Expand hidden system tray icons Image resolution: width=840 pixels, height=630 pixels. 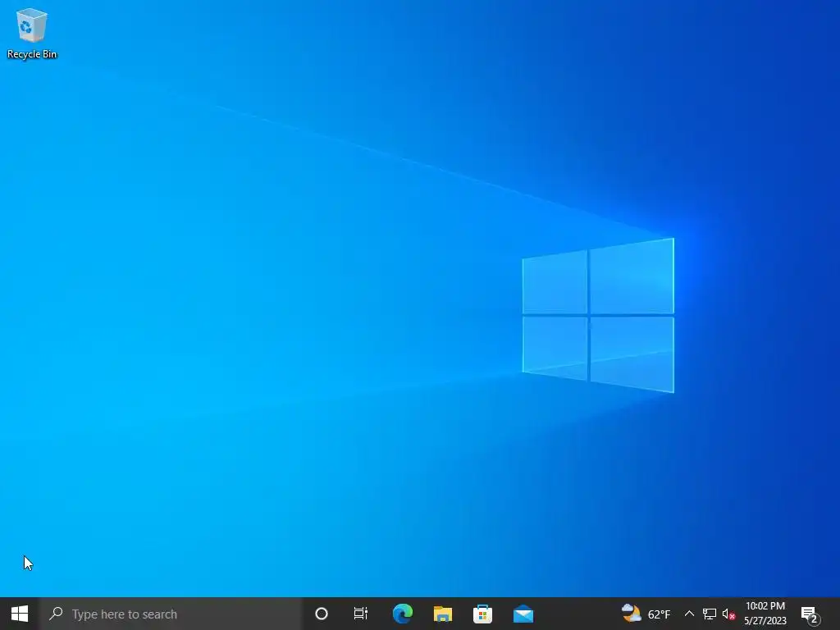click(x=689, y=614)
